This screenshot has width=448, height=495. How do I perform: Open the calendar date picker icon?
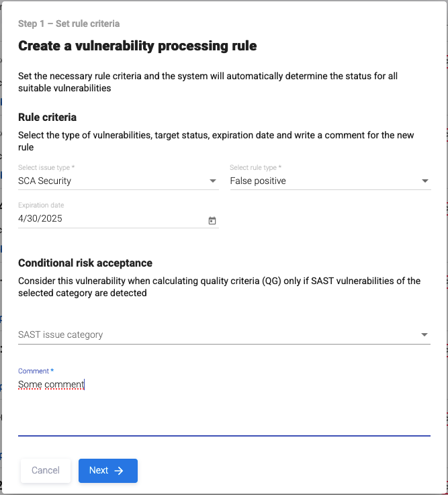212,220
